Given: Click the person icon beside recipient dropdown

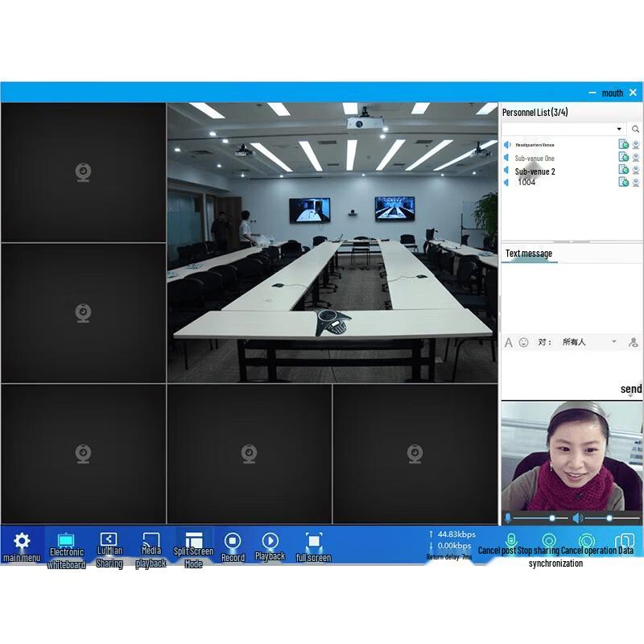Looking at the screenshot, I should point(634,343).
